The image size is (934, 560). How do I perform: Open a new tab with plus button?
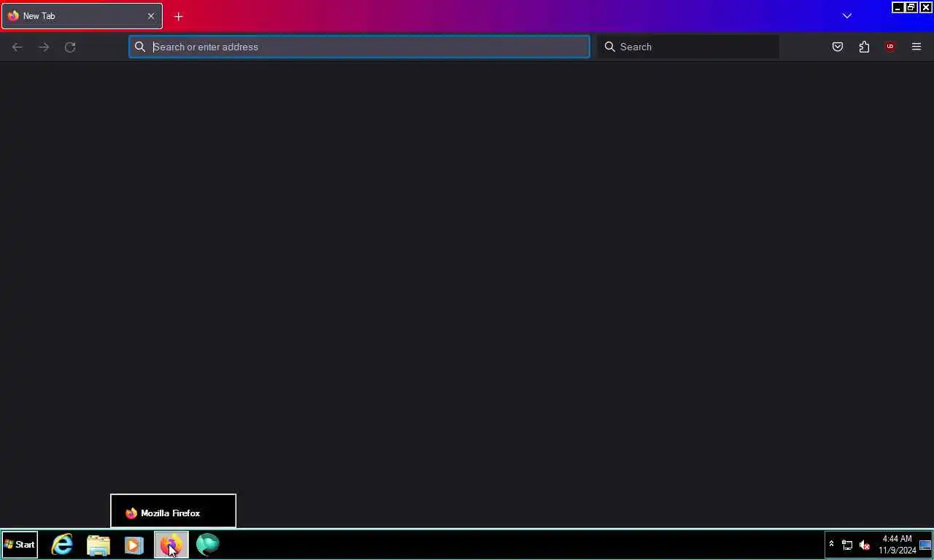click(179, 16)
